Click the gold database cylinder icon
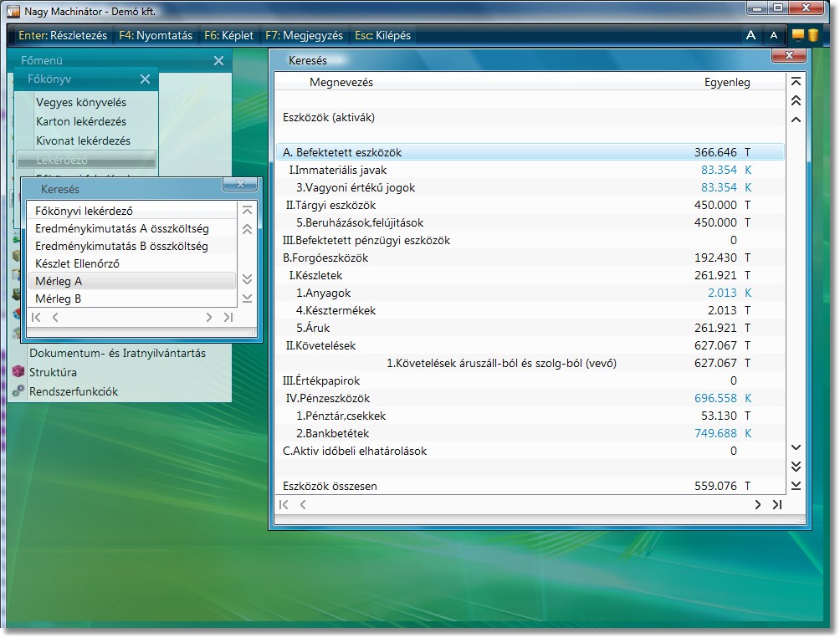This screenshot has width=840, height=638. click(x=812, y=35)
